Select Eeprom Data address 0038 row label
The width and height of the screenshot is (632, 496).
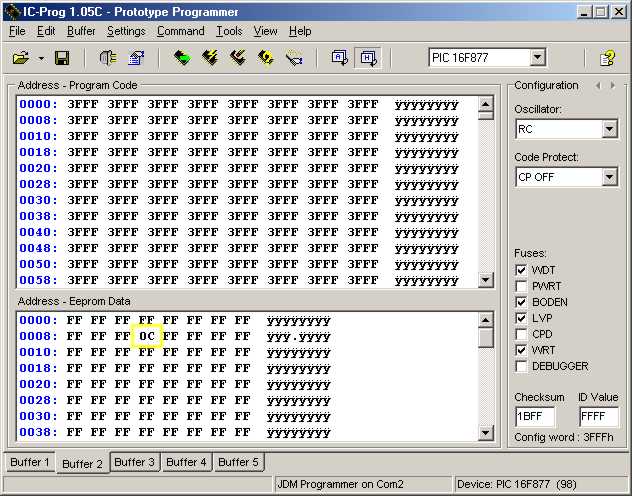pyautogui.click(x=38, y=432)
